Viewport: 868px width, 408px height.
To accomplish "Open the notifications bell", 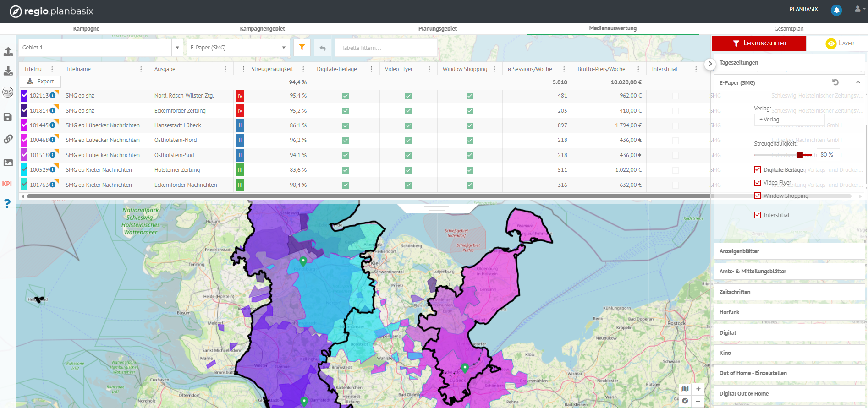I will click(x=836, y=10).
